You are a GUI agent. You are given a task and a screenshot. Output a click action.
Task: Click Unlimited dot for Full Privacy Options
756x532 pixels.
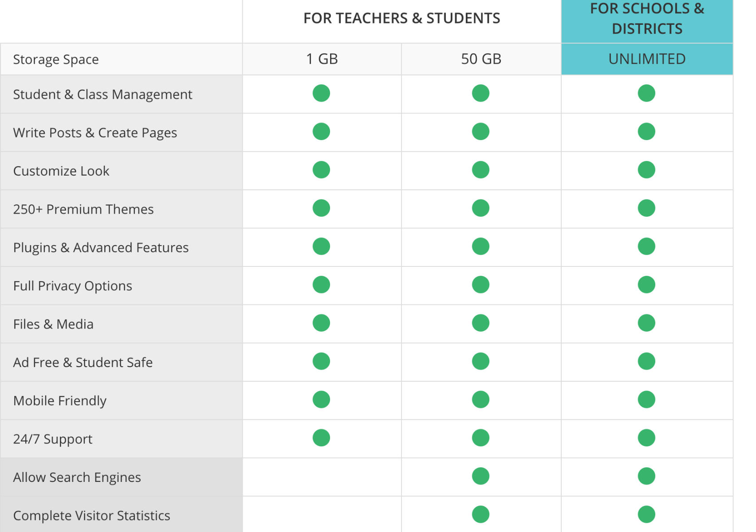[646, 285]
